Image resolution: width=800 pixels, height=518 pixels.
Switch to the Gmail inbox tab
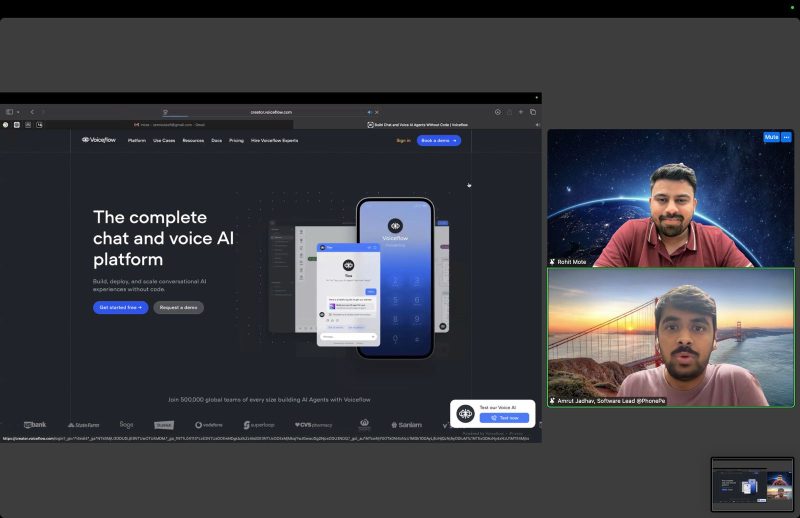(170, 125)
